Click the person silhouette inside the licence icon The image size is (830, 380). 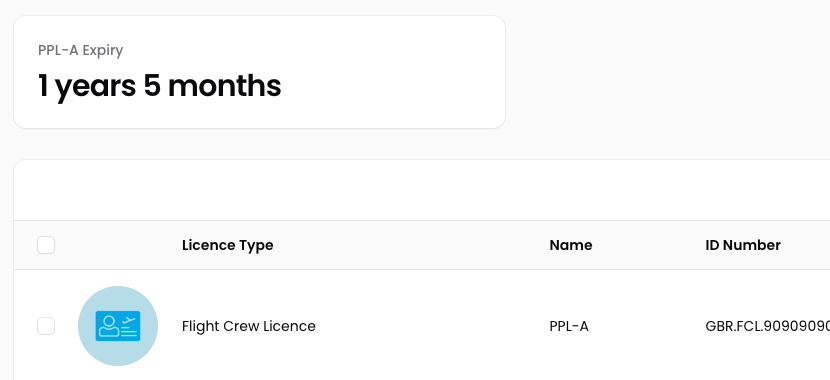point(109,326)
